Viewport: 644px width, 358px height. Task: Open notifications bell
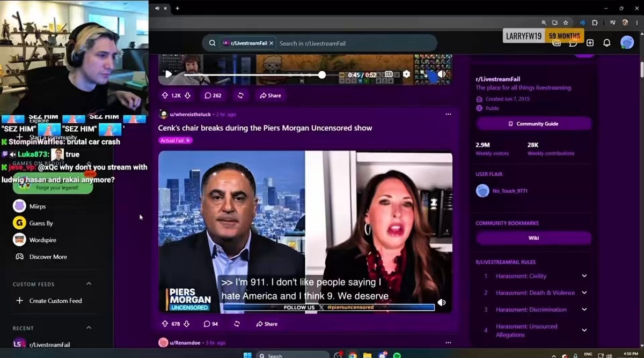pos(607,43)
